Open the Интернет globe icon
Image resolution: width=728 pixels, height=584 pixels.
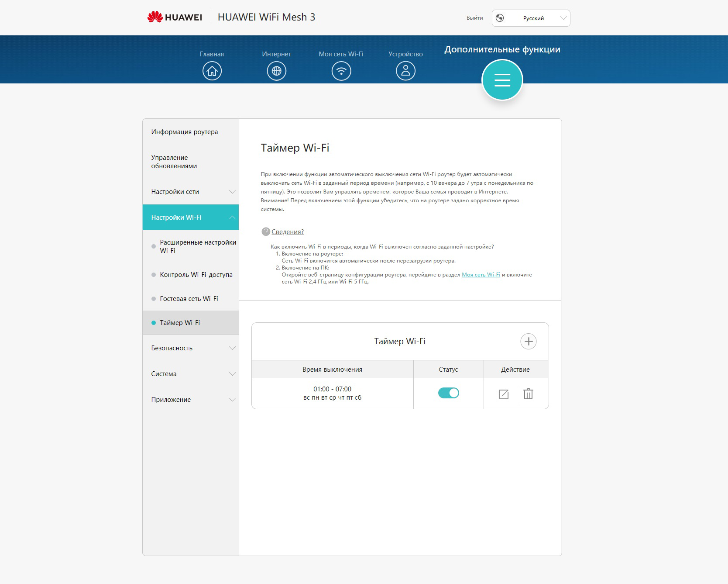tap(277, 71)
